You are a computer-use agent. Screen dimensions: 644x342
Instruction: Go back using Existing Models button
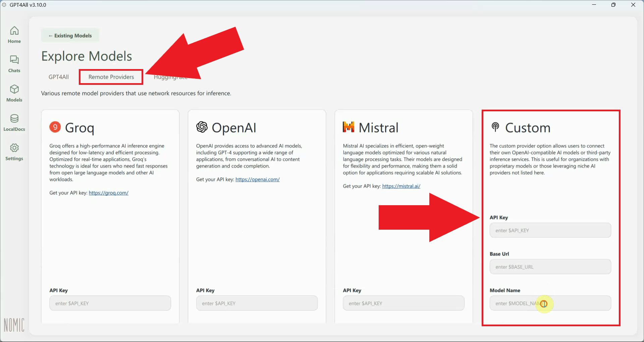click(70, 35)
